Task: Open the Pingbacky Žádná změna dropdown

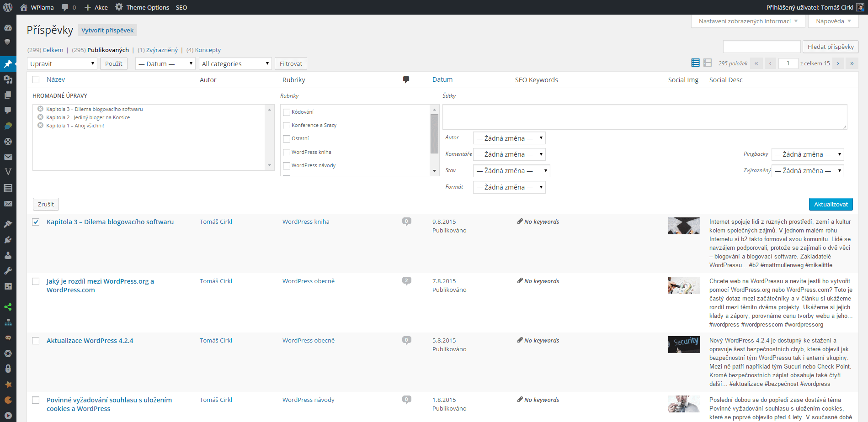Action: click(x=808, y=154)
